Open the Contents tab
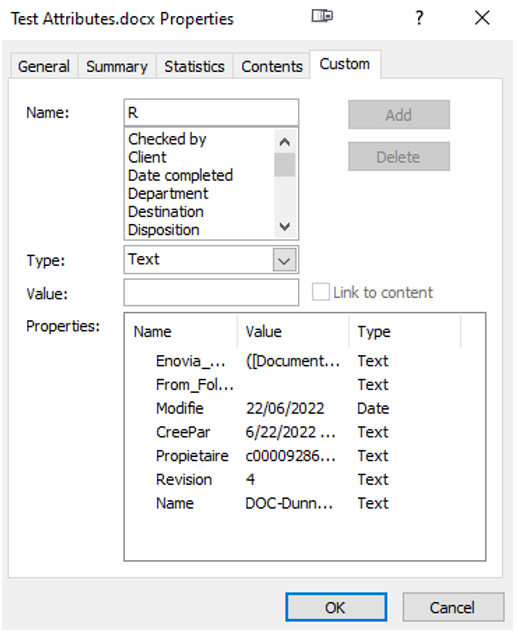The width and height of the screenshot is (518, 634). pos(272,66)
